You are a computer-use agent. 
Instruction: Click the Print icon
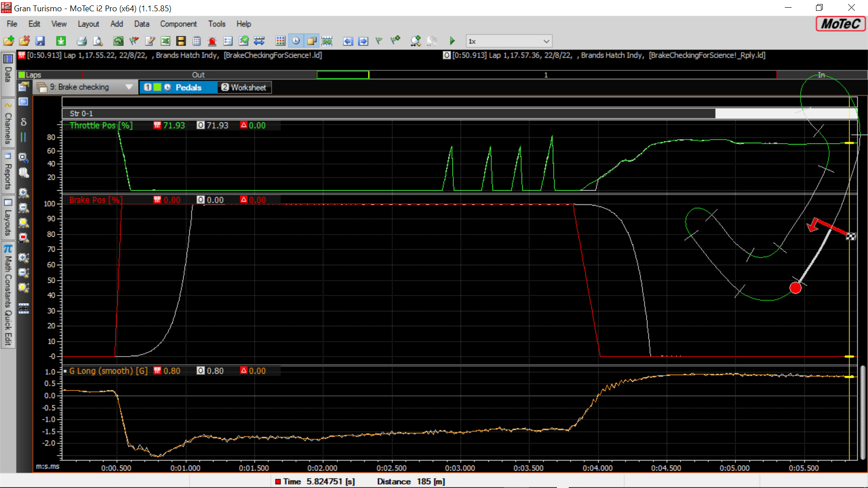[82, 41]
